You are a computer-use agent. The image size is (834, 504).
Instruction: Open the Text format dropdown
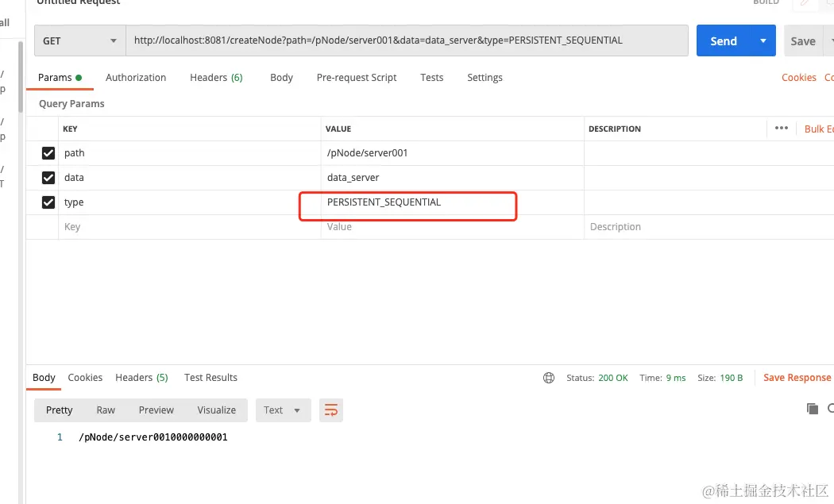pyautogui.click(x=283, y=410)
